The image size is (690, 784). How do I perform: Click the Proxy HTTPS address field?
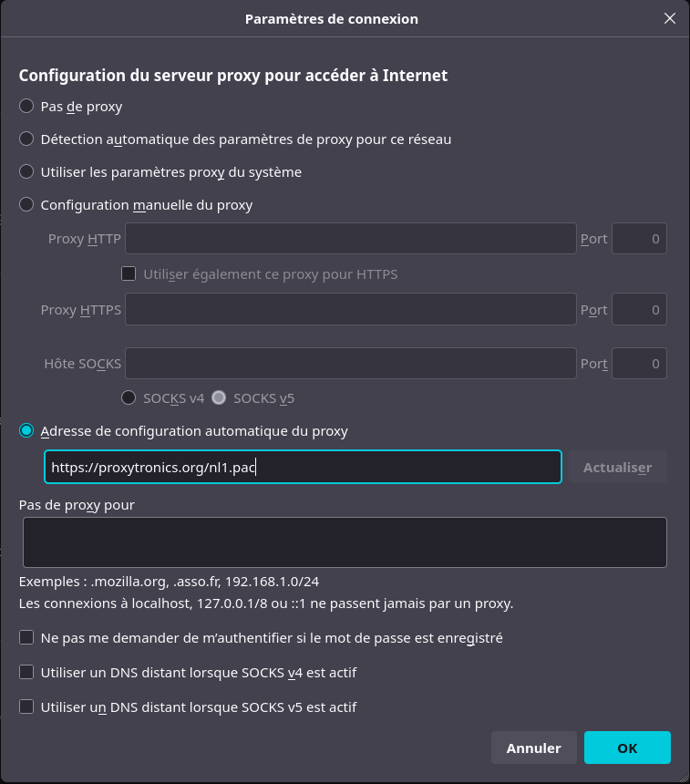coord(351,310)
